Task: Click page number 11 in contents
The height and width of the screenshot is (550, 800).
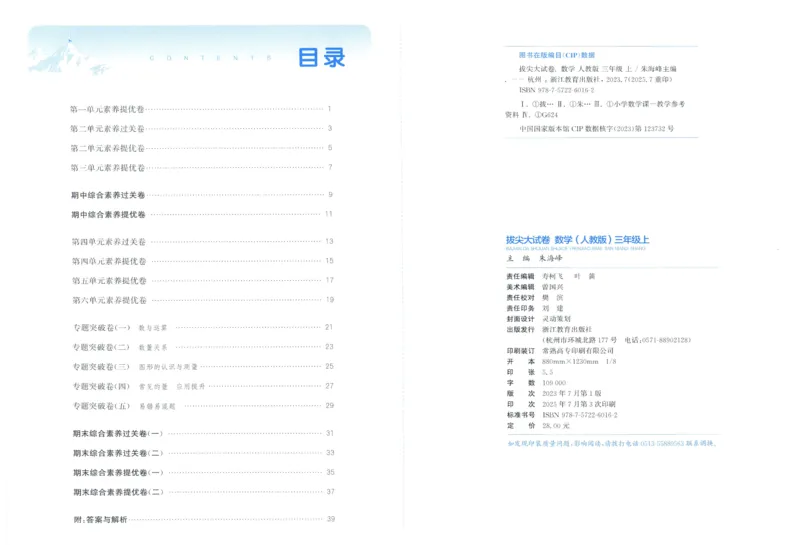Action: [x=329, y=214]
